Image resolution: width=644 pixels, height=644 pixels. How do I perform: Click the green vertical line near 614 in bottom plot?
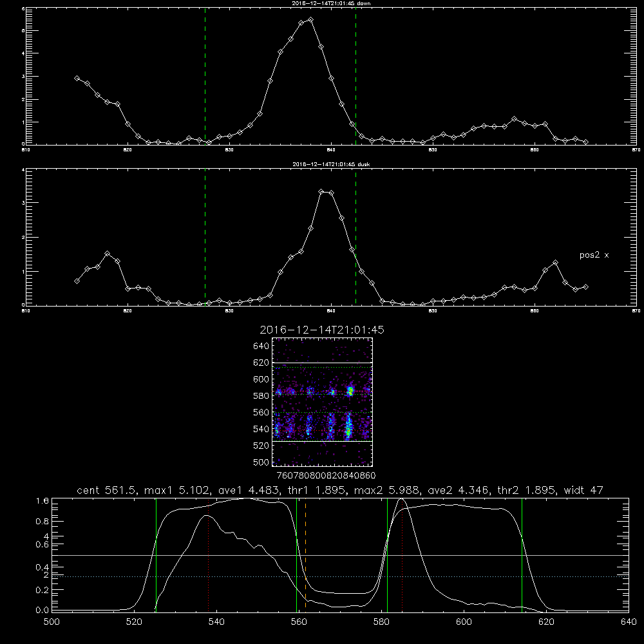(522, 554)
